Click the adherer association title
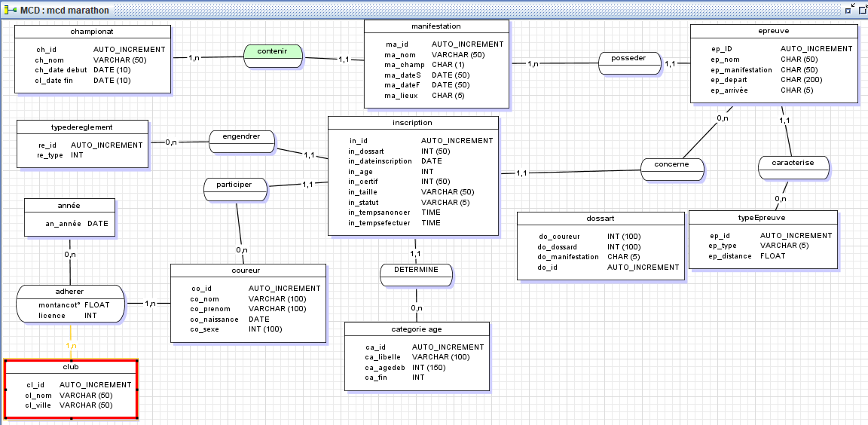This screenshot has height=425, width=868. (x=70, y=292)
